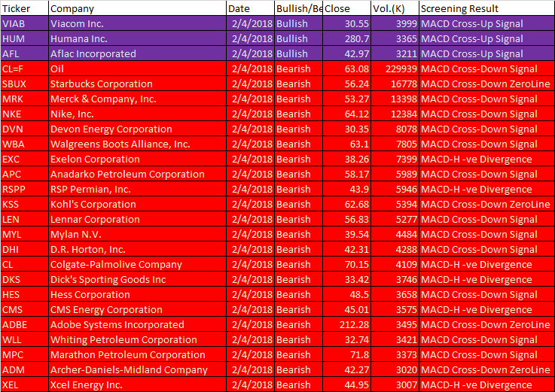Click the Bullish/Be column header
Screen dimensions: 555x392
[x=298, y=8]
